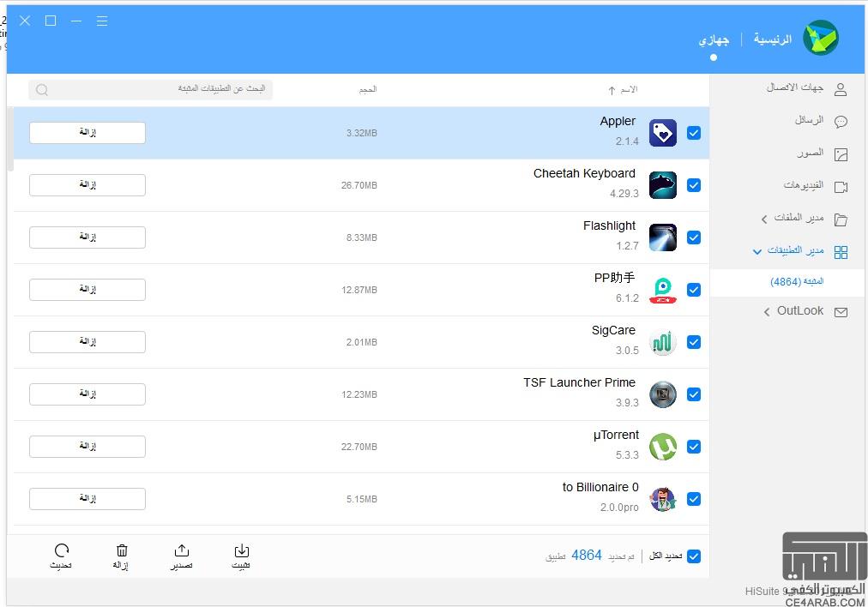Expand the OutLook chevron

[x=767, y=312]
